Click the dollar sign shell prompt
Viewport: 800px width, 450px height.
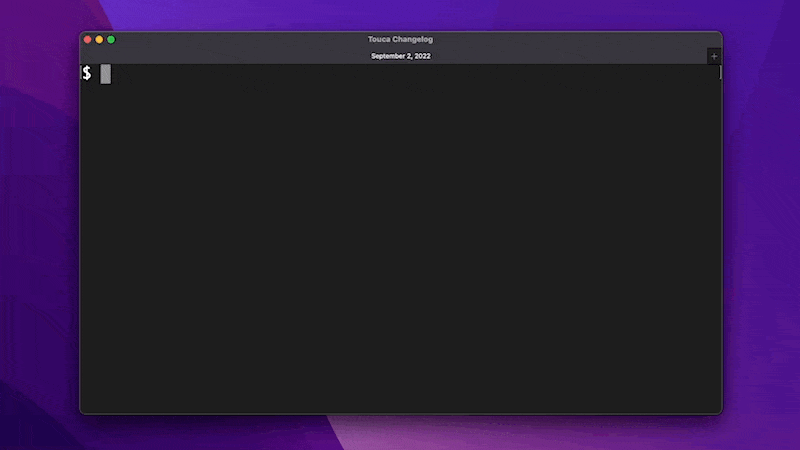(87, 73)
